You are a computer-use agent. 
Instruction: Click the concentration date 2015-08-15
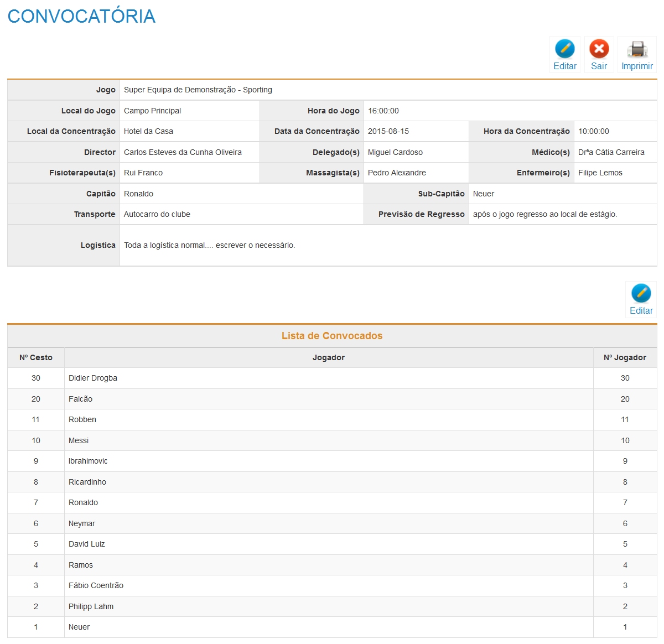coord(388,131)
